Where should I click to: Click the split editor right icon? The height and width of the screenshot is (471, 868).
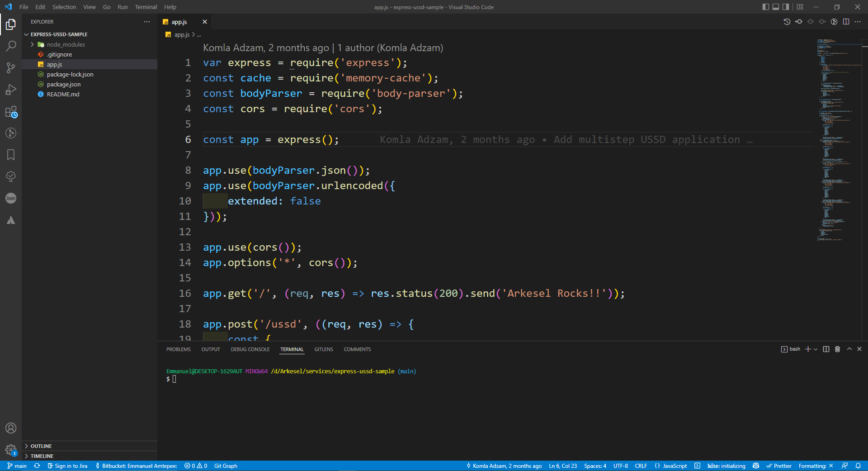[x=846, y=22]
